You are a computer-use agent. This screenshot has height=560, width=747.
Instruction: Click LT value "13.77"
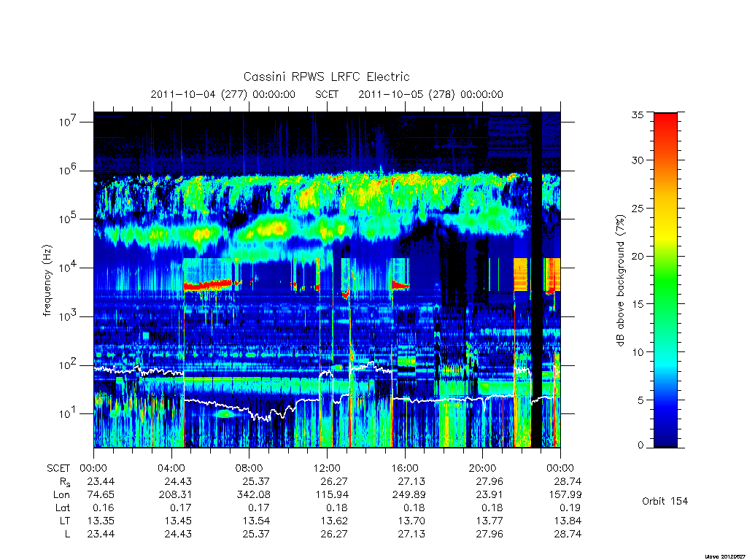[489, 521]
